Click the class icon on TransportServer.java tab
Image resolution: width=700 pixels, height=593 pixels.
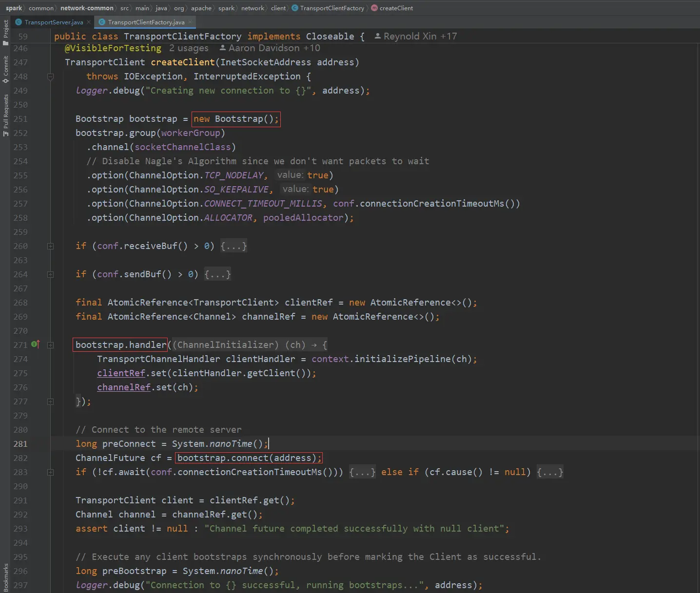click(19, 22)
